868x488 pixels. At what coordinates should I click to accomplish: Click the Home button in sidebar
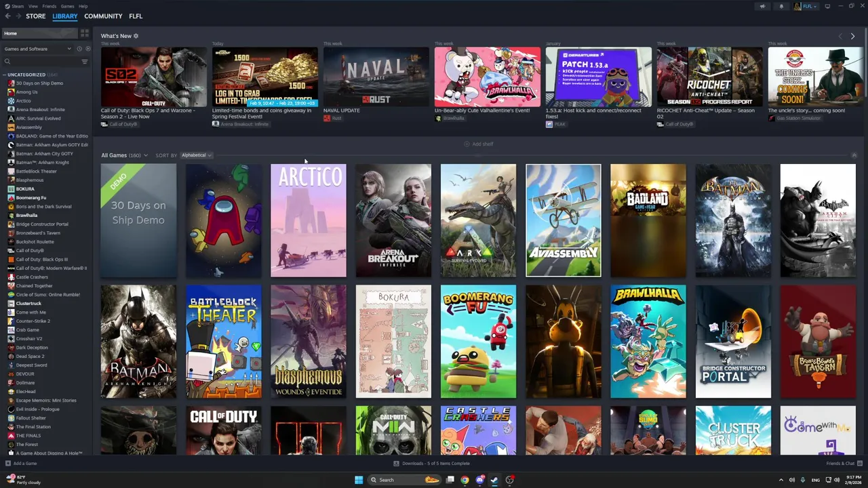(x=39, y=33)
